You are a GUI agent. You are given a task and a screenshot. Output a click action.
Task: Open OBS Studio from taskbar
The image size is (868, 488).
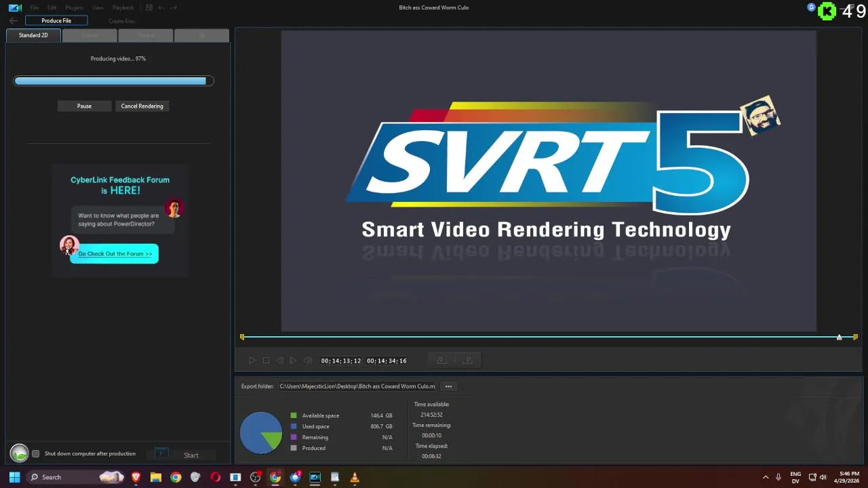(x=255, y=477)
